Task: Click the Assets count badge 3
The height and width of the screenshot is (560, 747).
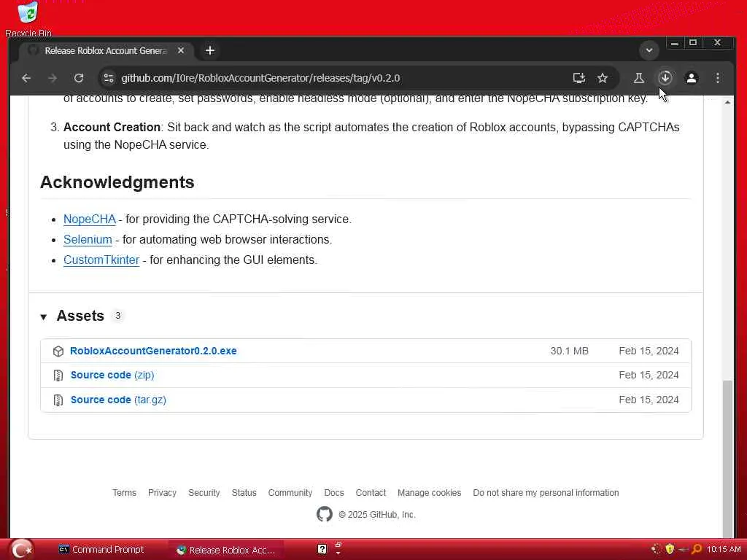Action: click(x=117, y=316)
